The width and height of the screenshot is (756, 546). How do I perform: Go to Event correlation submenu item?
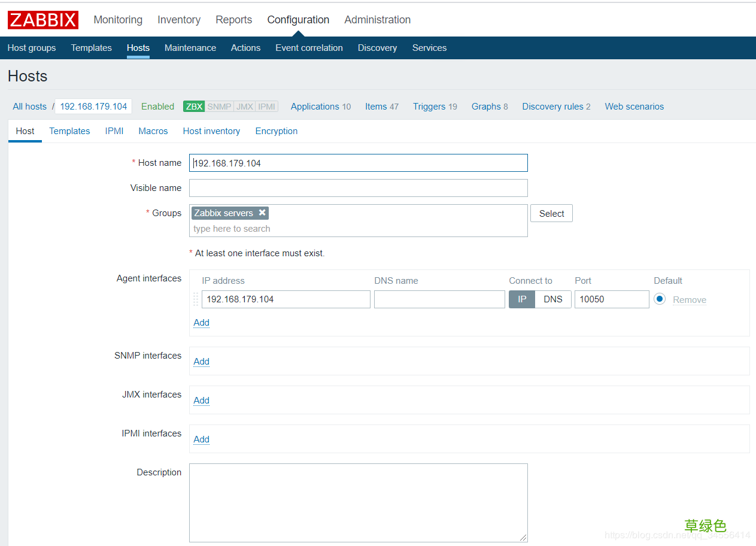click(x=309, y=48)
